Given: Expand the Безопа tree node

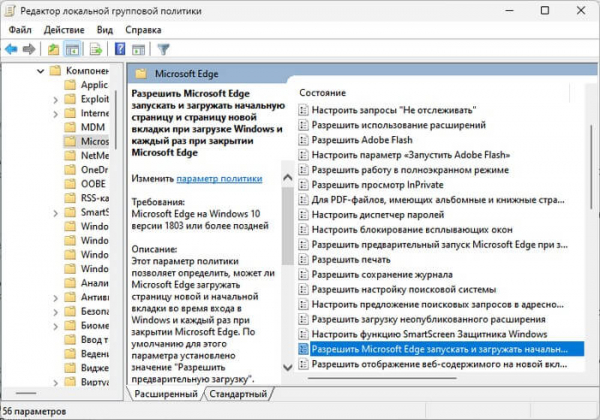Looking at the screenshot, I should [x=55, y=313].
